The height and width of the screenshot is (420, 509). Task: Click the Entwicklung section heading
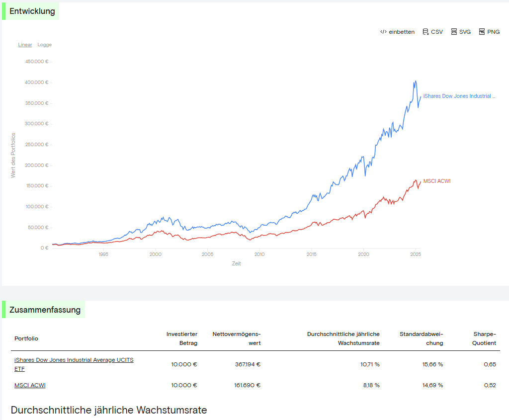click(32, 11)
